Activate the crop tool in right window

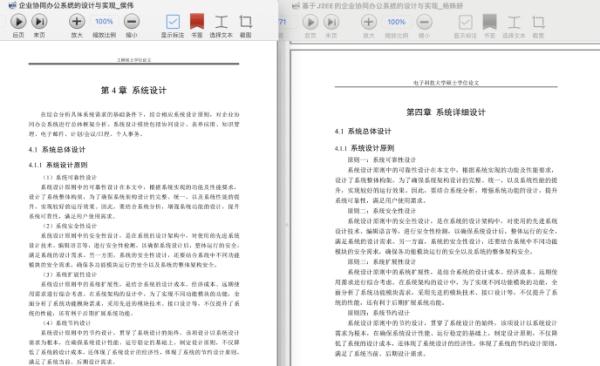pos(538,23)
